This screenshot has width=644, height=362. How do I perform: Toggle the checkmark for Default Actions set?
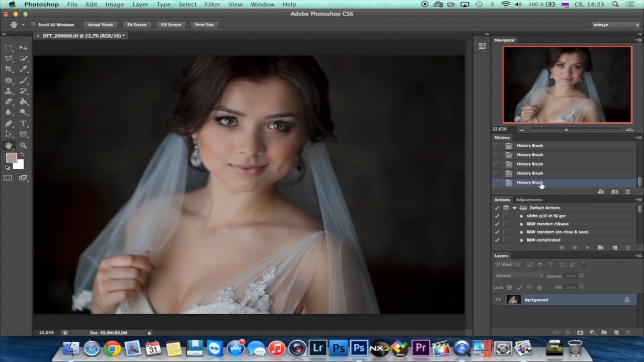[x=497, y=208]
